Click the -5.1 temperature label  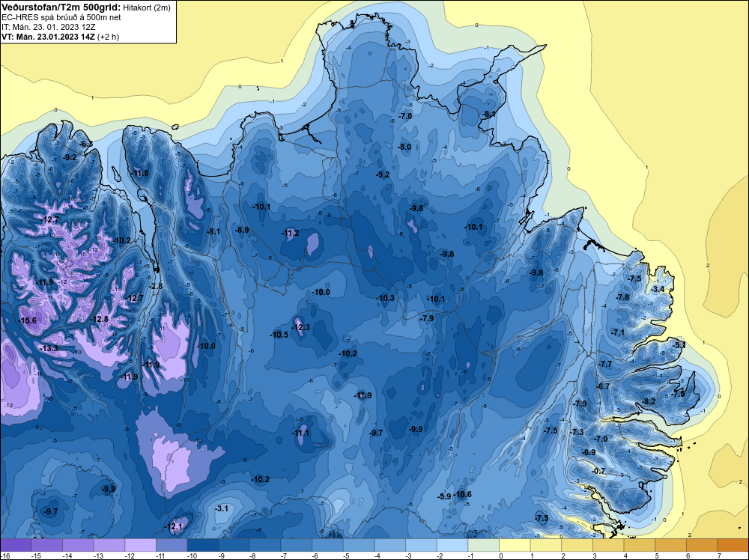click(679, 344)
